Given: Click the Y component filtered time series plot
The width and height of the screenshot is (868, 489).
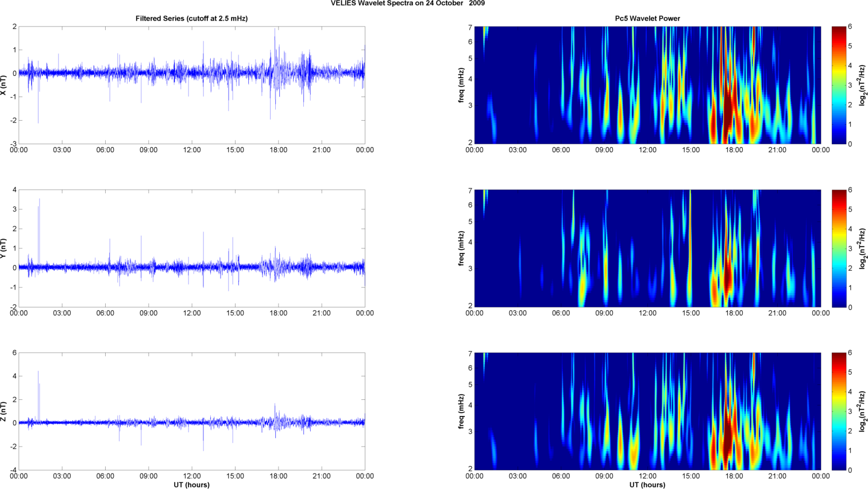Looking at the screenshot, I should coord(192,248).
